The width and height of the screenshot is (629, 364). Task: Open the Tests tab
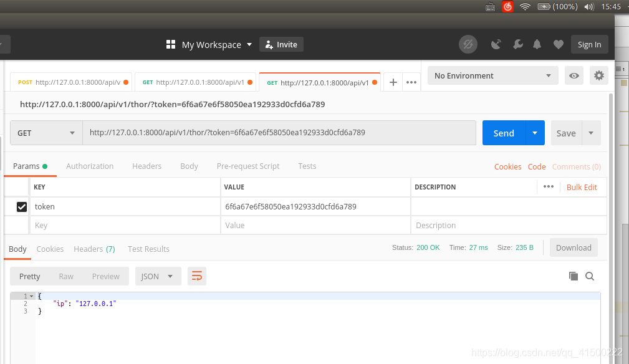point(307,166)
